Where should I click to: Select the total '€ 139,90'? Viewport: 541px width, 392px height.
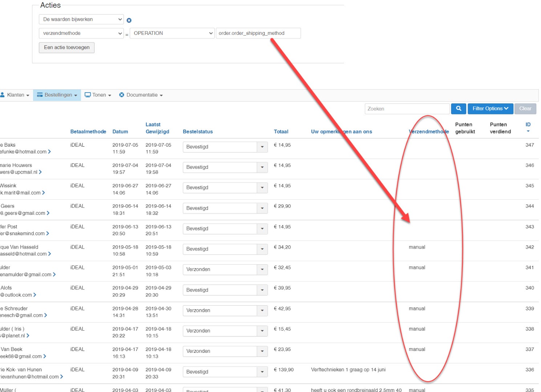tap(283, 370)
